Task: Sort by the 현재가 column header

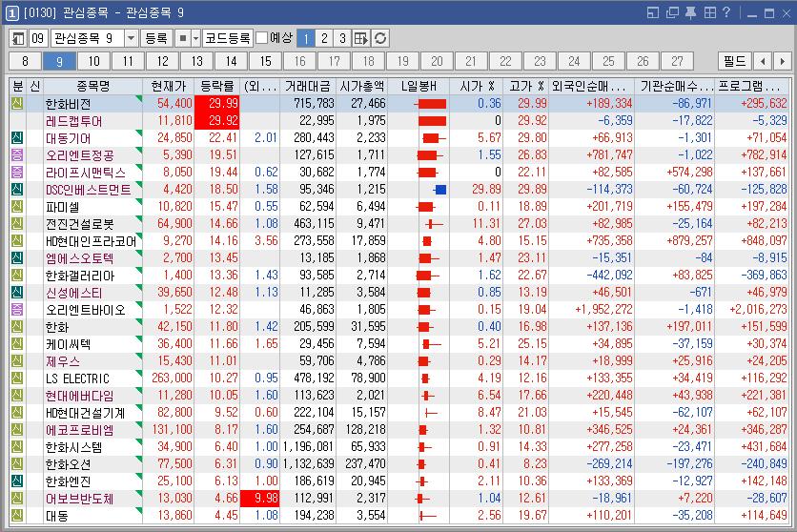Action: pos(169,87)
